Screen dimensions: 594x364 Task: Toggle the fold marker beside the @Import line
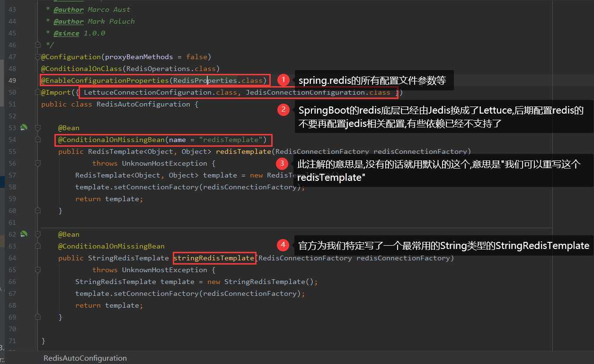pyautogui.click(x=38, y=92)
